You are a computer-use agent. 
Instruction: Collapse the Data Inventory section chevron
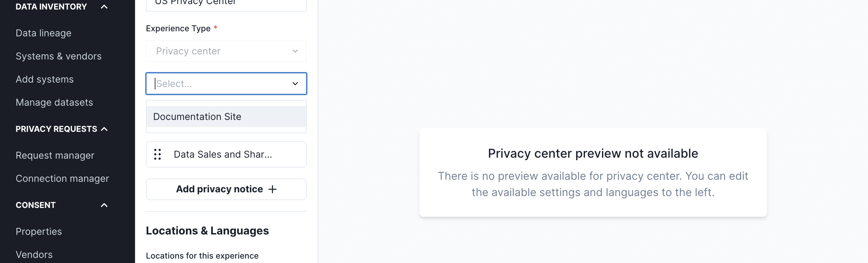point(104,7)
